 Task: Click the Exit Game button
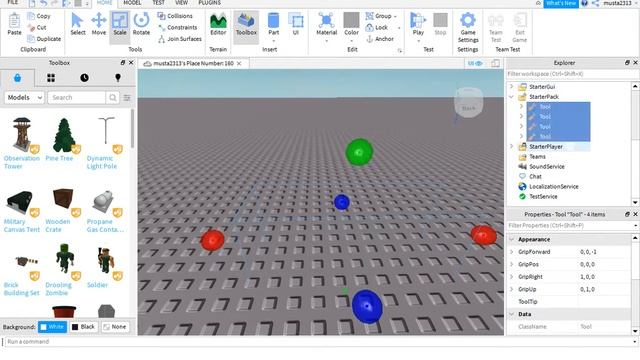coord(520,28)
